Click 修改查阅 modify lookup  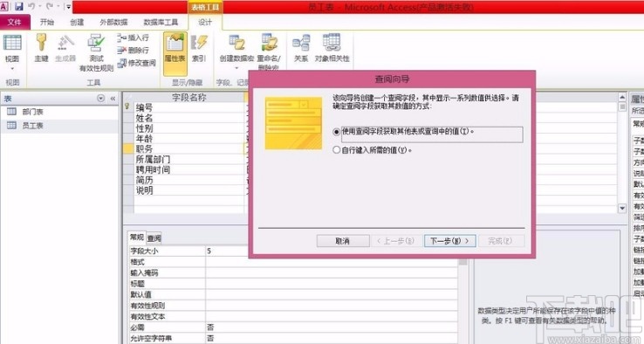(136, 63)
